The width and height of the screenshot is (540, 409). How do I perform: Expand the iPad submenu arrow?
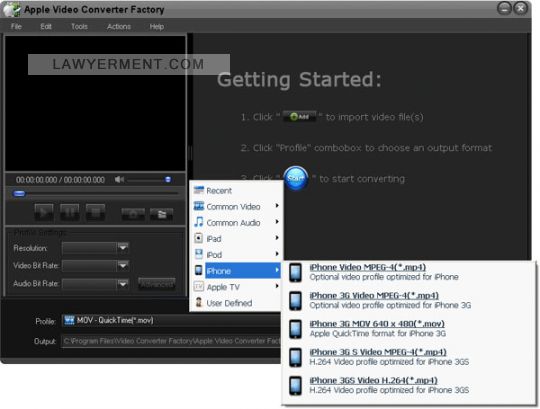pos(277,238)
